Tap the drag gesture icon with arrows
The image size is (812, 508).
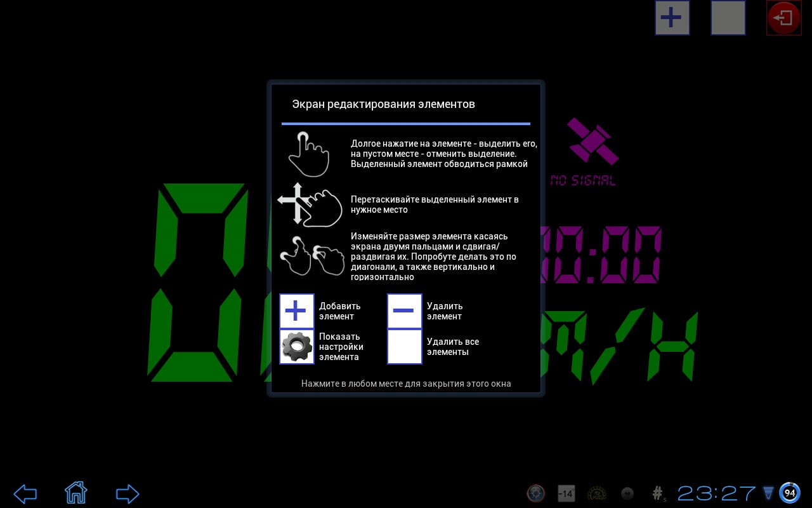(x=309, y=204)
